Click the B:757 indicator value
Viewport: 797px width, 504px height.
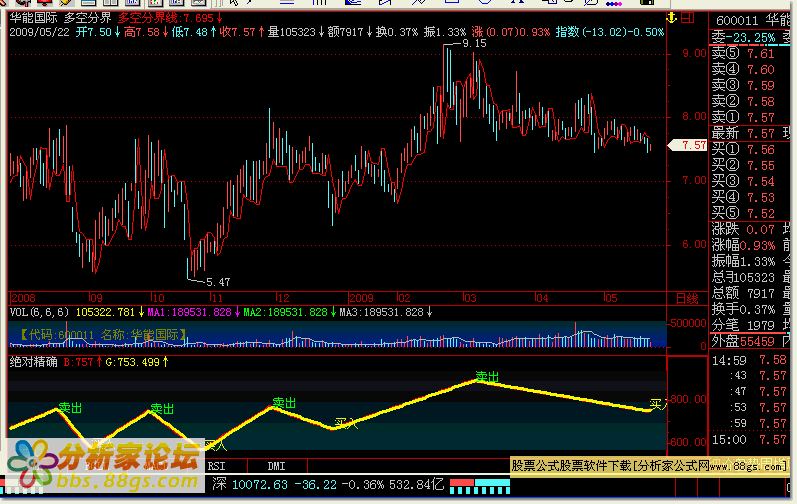[82, 362]
